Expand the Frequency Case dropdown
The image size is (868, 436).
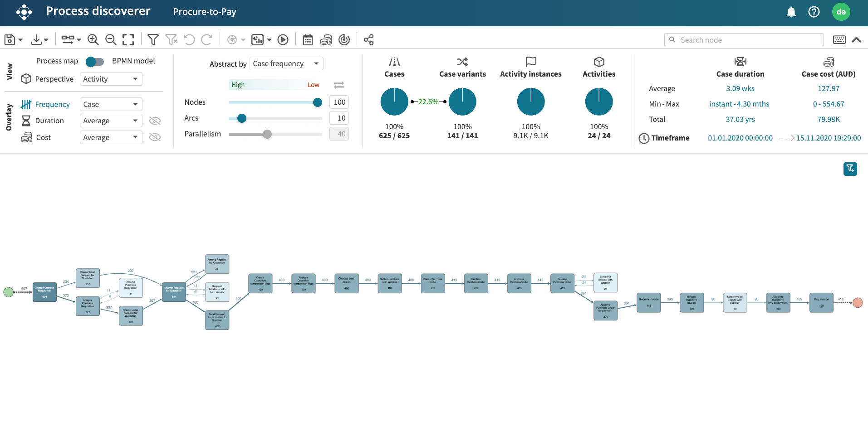coord(111,104)
